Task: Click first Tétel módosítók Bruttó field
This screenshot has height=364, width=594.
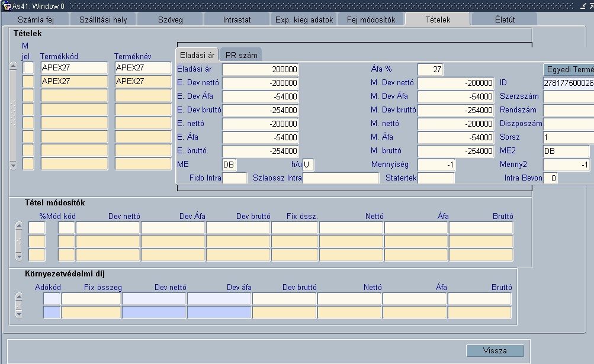Action: click(481, 228)
